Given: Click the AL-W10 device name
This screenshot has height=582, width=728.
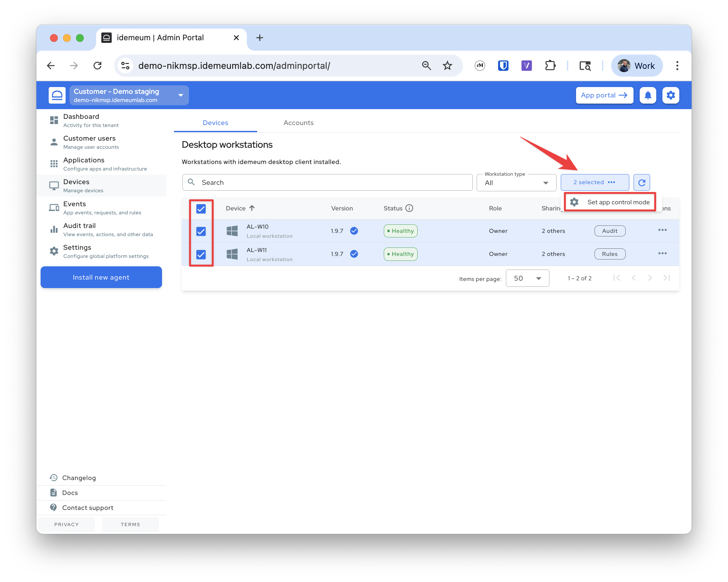Looking at the screenshot, I should pos(257,227).
